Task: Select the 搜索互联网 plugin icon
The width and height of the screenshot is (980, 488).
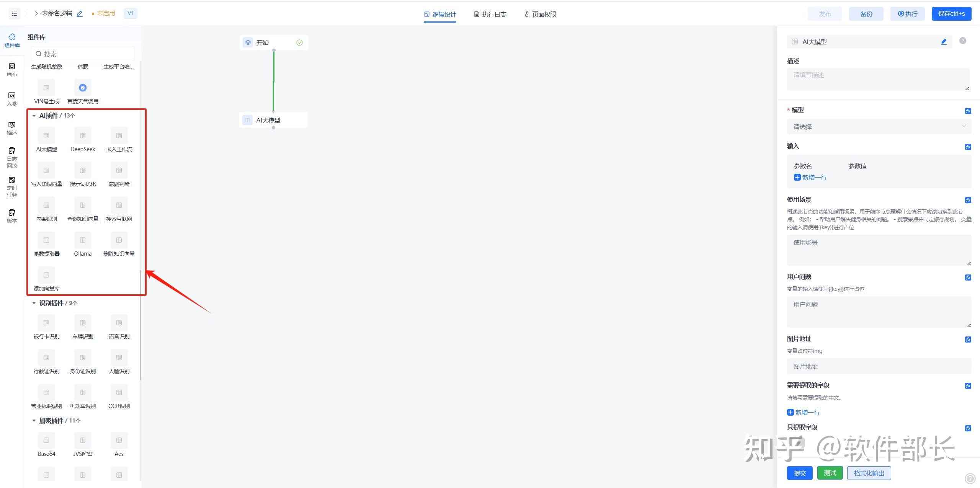Action: pos(119,206)
